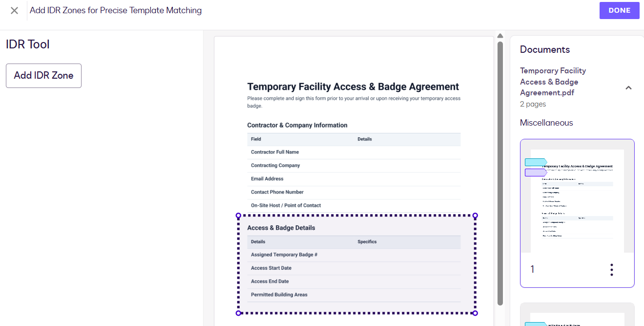Click the 'IDR Tool' panel heading
644x326 pixels.
[28, 44]
